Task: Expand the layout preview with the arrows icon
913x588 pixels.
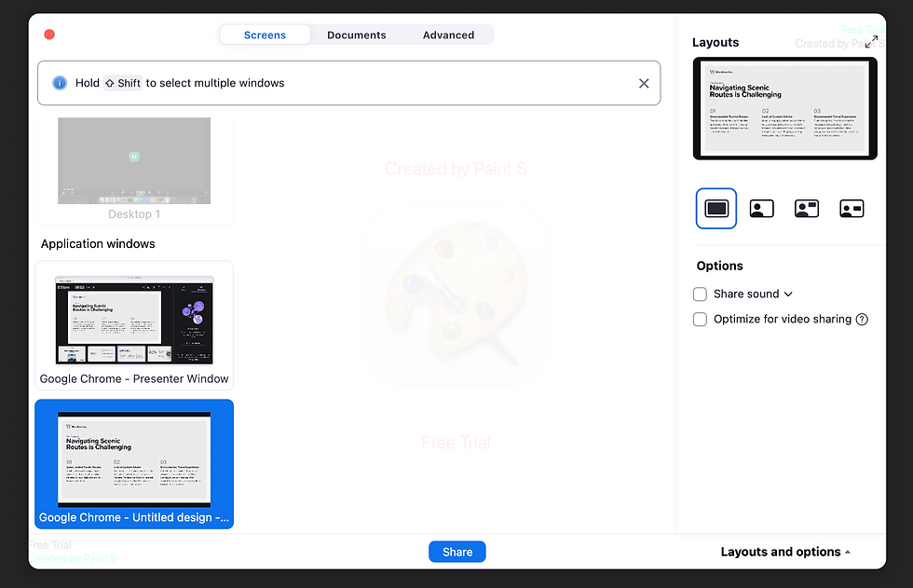Action: [x=871, y=42]
